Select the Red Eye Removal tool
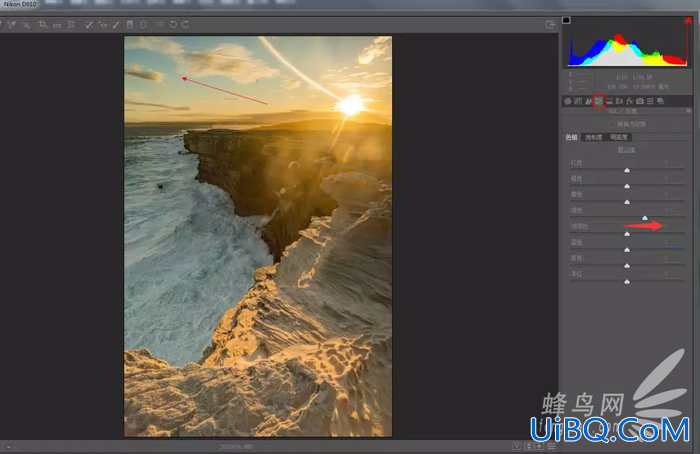Screen dimensions: 700x454 click(102, 25)
